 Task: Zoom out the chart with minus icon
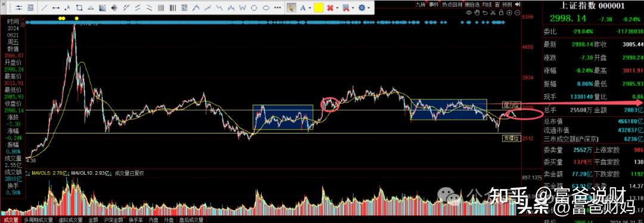(x=518, y=13)
